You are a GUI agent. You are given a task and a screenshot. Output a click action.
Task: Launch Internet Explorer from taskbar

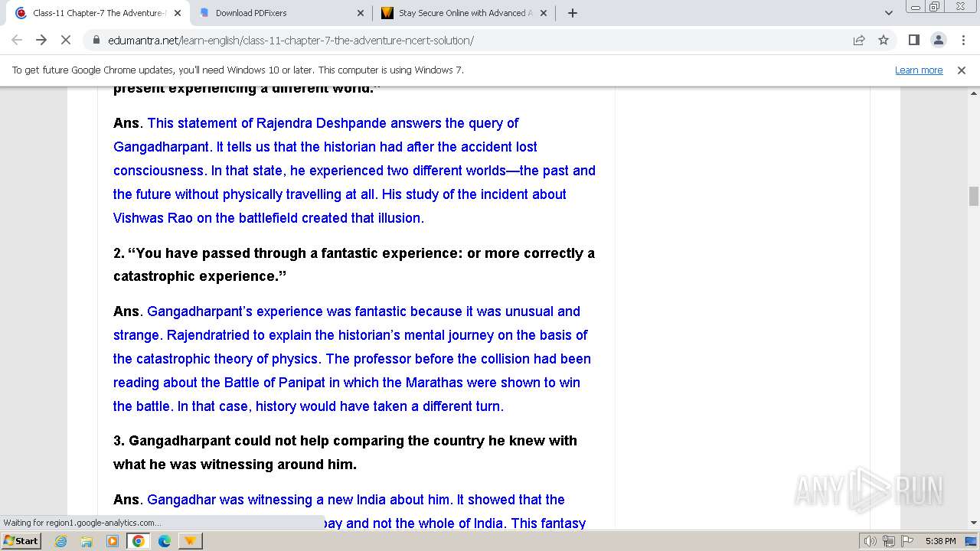pyautogui.click(x=61, y=541)
